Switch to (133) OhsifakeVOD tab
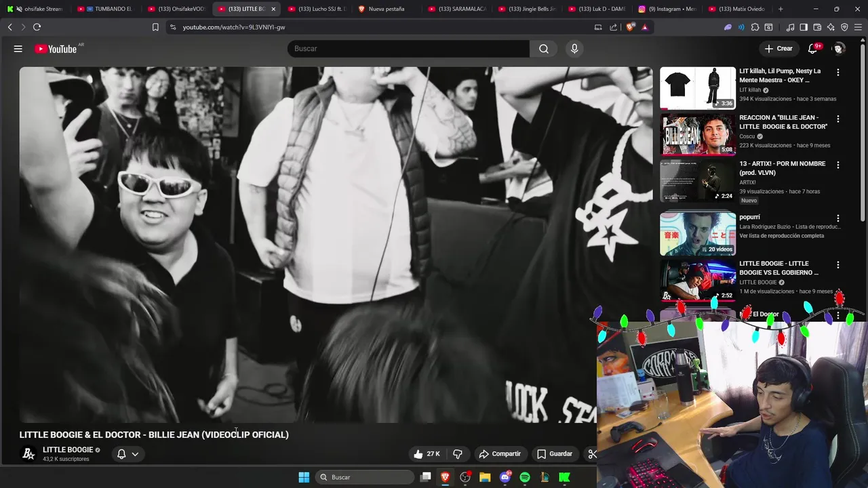Viewport: 868px width, 488px height. tap(176, 9)
